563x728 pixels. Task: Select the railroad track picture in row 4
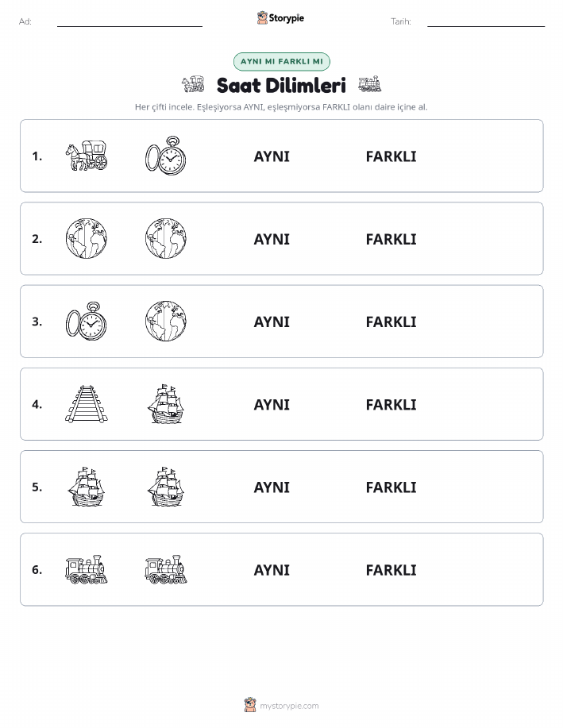pyautogui.click(x=87, y=404)
